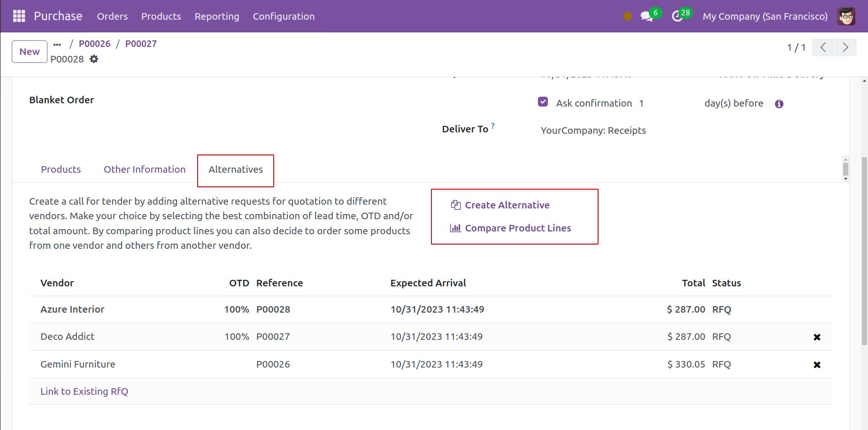Open the gear actions menu beside P00028

click(x=94, y=59)
